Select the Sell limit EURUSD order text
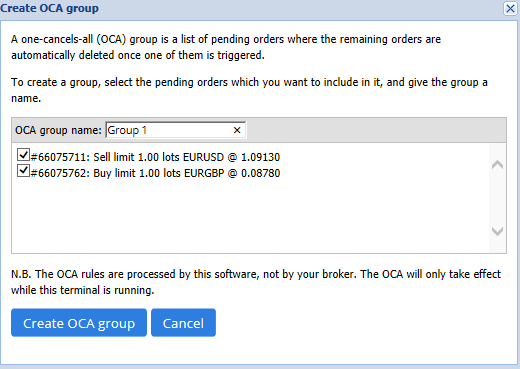520x369 pixels. coord(155,157)
